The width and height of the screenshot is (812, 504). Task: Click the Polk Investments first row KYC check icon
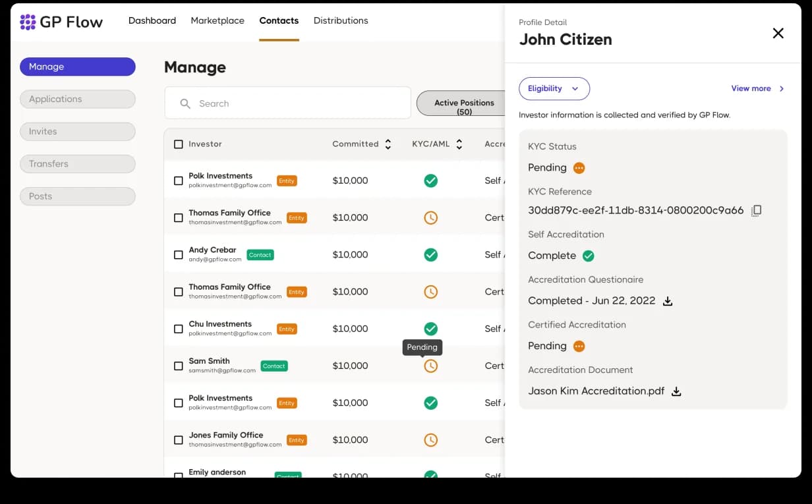[x=430, y=181]
